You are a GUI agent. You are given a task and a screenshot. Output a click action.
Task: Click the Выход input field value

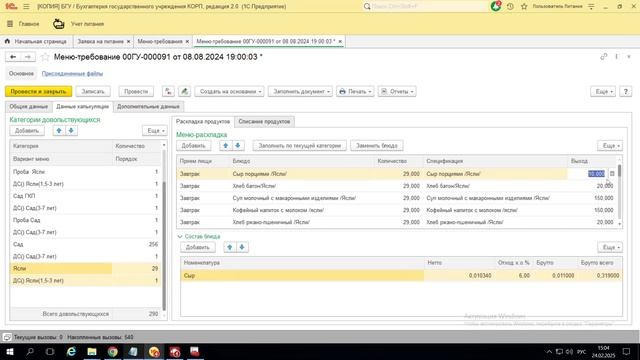596,174
